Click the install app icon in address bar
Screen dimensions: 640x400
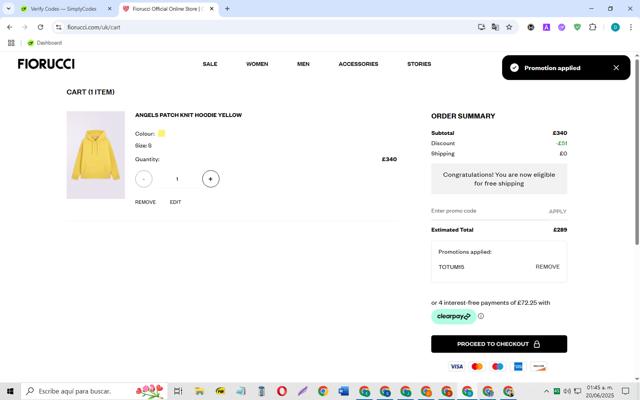[x=481, y=27]
